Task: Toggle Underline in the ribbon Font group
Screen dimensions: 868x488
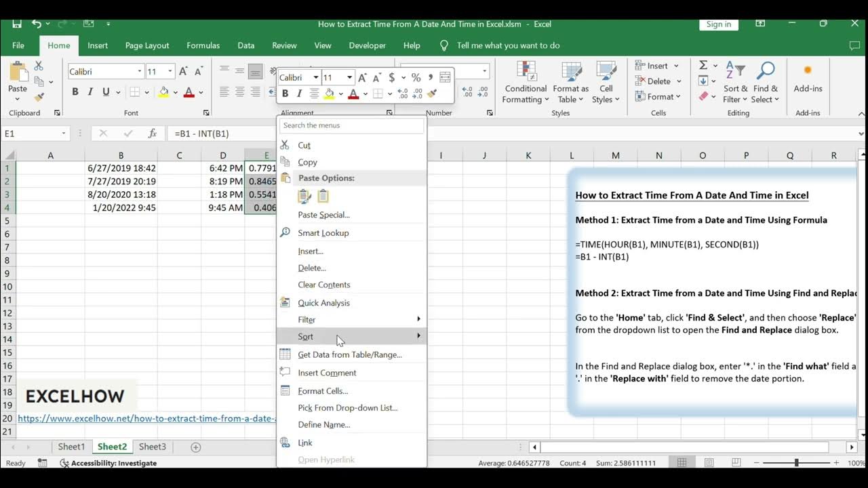Action: click(x=106, y=92)
